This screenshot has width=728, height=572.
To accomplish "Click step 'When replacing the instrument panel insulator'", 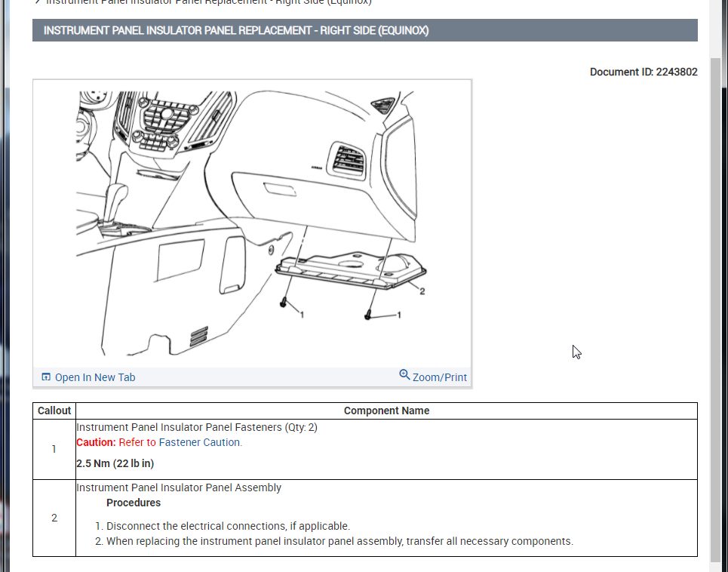I will click(339, 541).
